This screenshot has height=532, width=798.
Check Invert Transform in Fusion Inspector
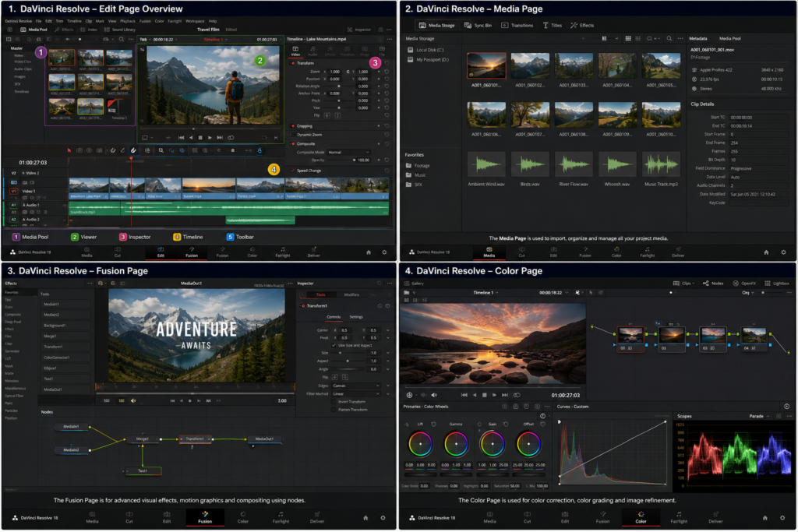pos(334,402)
